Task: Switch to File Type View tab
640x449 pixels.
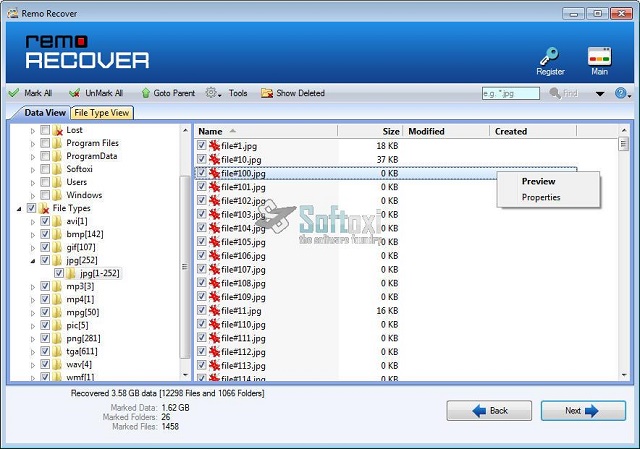Action: (x=102, y=113)
